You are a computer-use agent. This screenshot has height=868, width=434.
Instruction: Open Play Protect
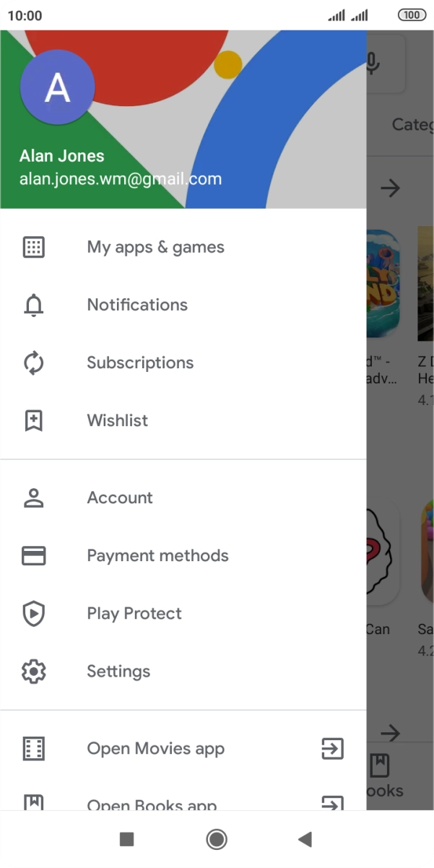[134, 613]
